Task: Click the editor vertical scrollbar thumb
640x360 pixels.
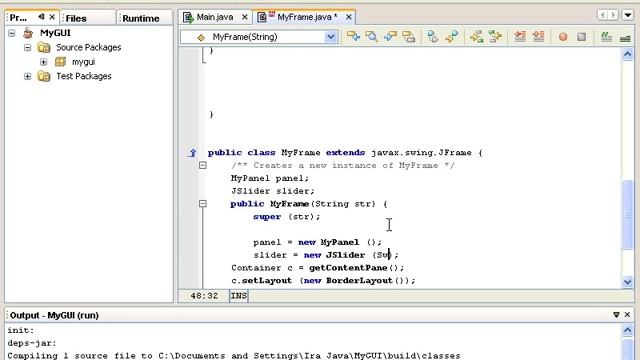Action: (628, 214)
